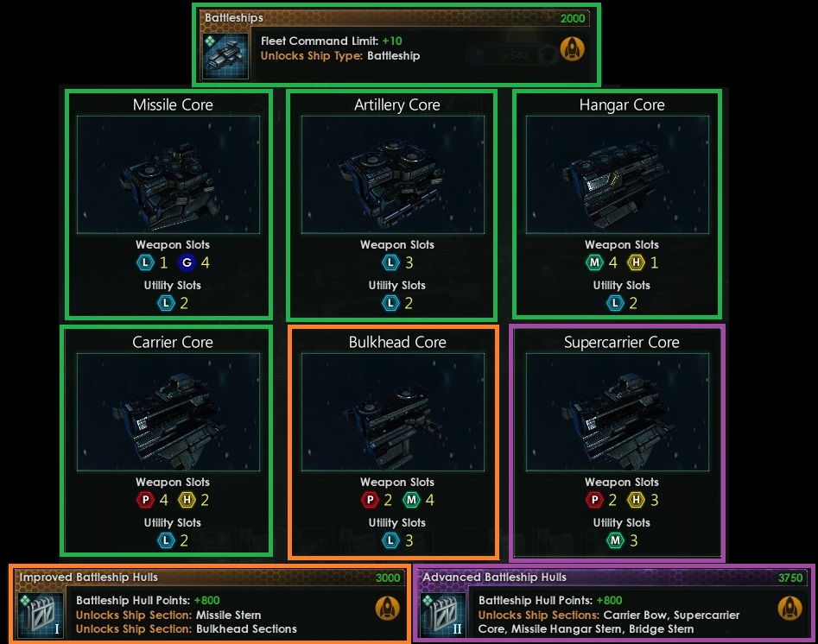Select the Artillery Core ship preview
The image size is (818, 644).
pyautogui.click(x=393, y=174)
